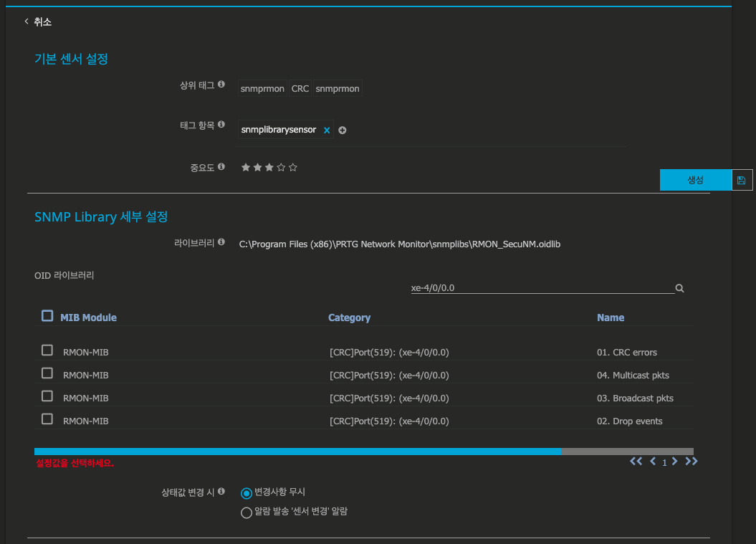The width and height of the screenshot is (756, 544).
Task: Click the Category cell of Drop events row
Action: pyautogui.click(x=389, y=421)
